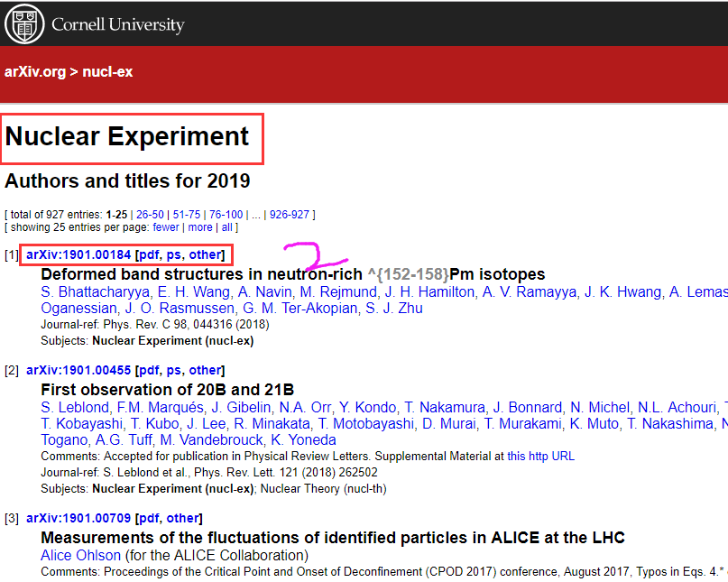This screenshot has width=728, height=582.
Task: Open author page for S. Bhattacharyya
Action: [x=93, y=291]
